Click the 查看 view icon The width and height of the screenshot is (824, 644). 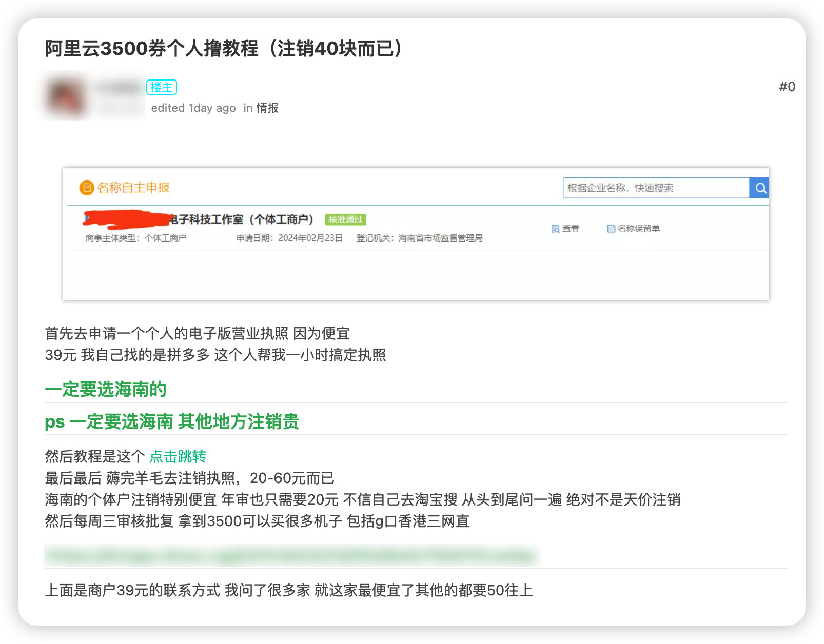point(555,229)
